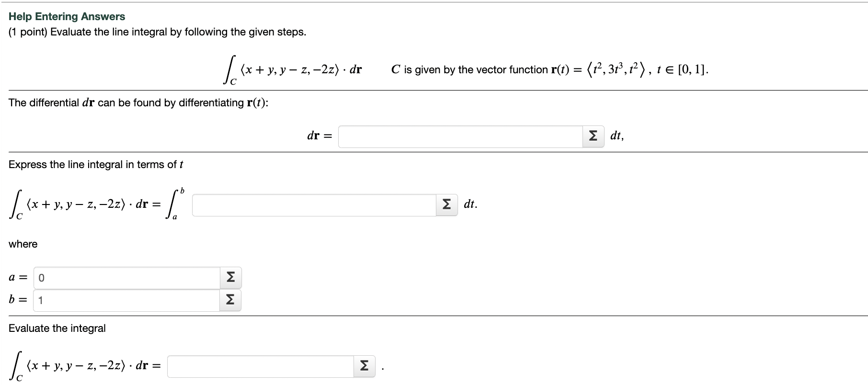Click the Σ button beside the b = 1 field

tap(230, 300)
